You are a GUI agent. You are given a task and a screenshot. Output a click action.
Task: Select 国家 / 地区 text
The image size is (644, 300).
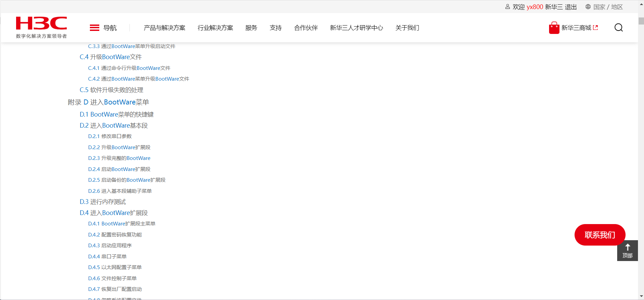[608, 7]
